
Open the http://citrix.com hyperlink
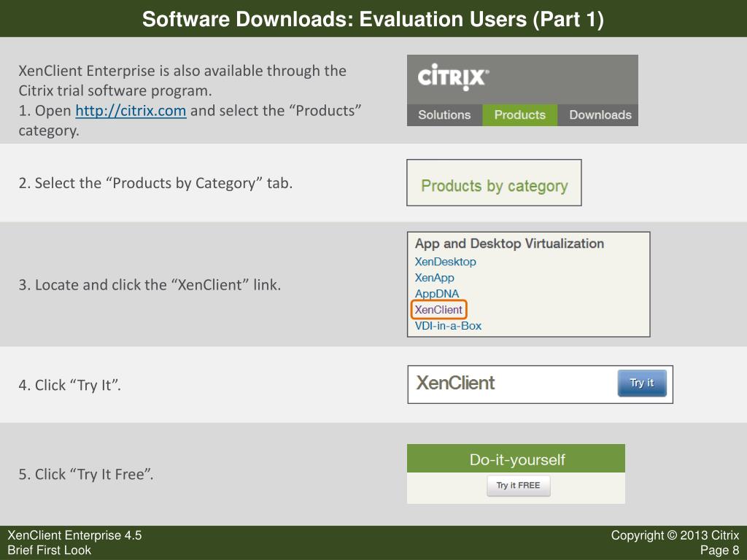tap(131, 111)
